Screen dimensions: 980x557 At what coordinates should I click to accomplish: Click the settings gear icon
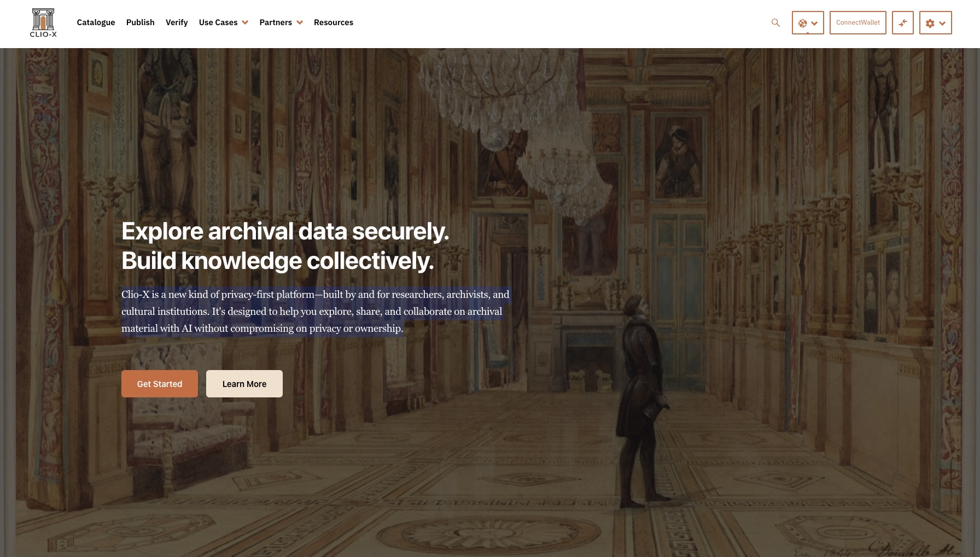pos(930,24)
